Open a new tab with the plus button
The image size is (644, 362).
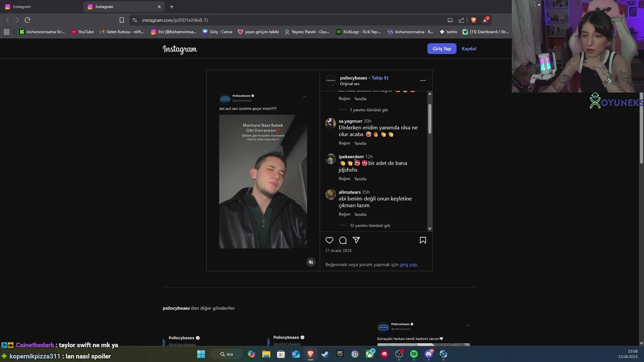pyautogui.click(x=172, y=7)
